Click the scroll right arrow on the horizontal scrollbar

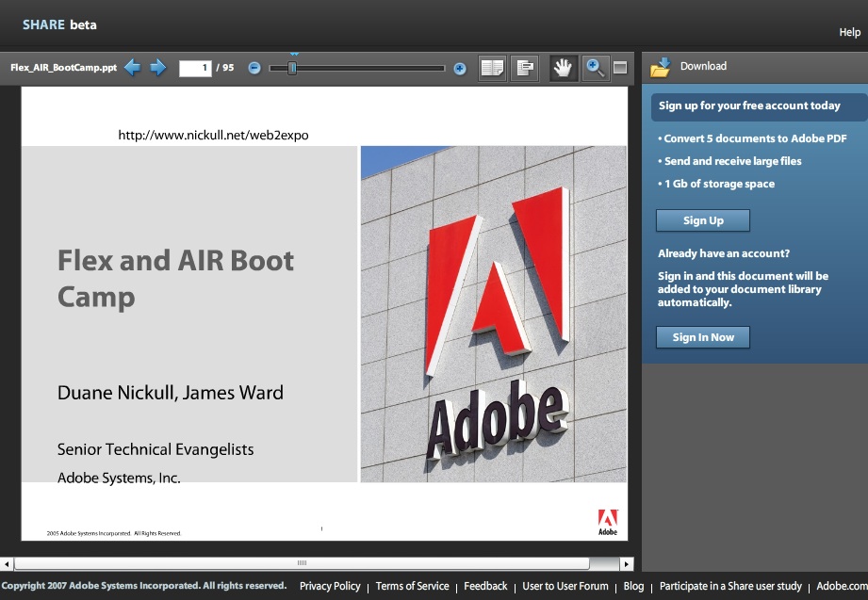(x=626, y=564)
